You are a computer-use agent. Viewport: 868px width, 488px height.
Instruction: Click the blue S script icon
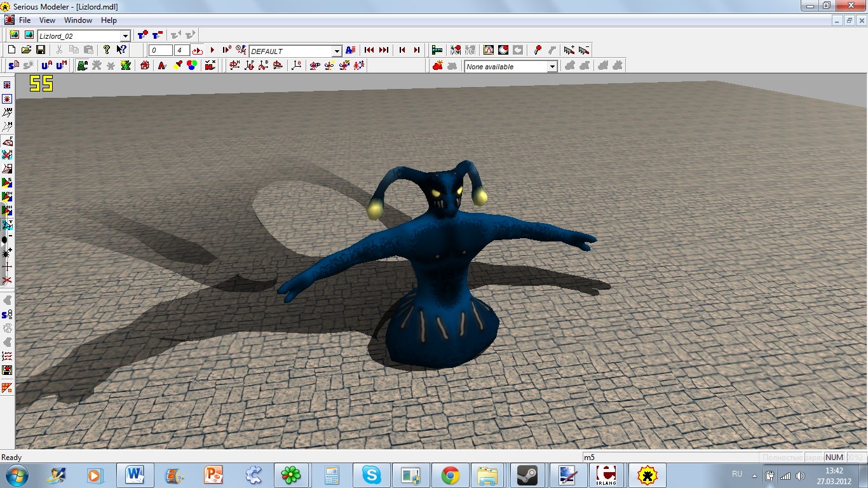point(13,65)
